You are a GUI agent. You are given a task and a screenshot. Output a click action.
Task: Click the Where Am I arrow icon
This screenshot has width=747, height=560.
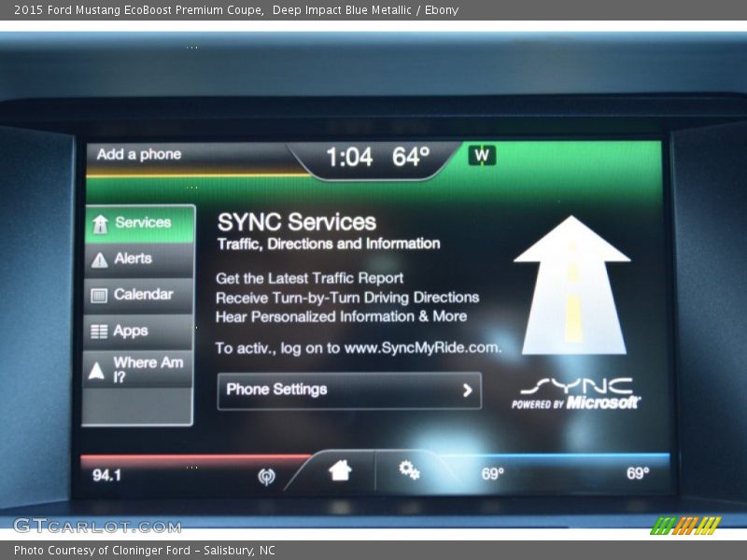click(96, 371)
